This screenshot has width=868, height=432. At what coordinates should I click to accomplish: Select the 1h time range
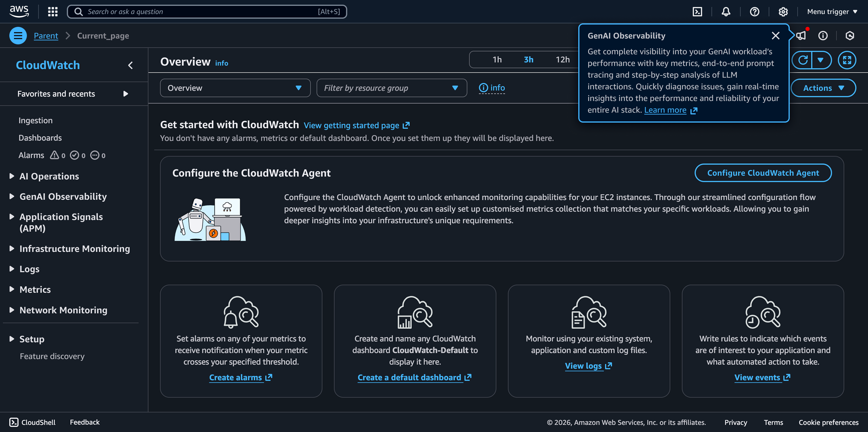pos(497,60)
